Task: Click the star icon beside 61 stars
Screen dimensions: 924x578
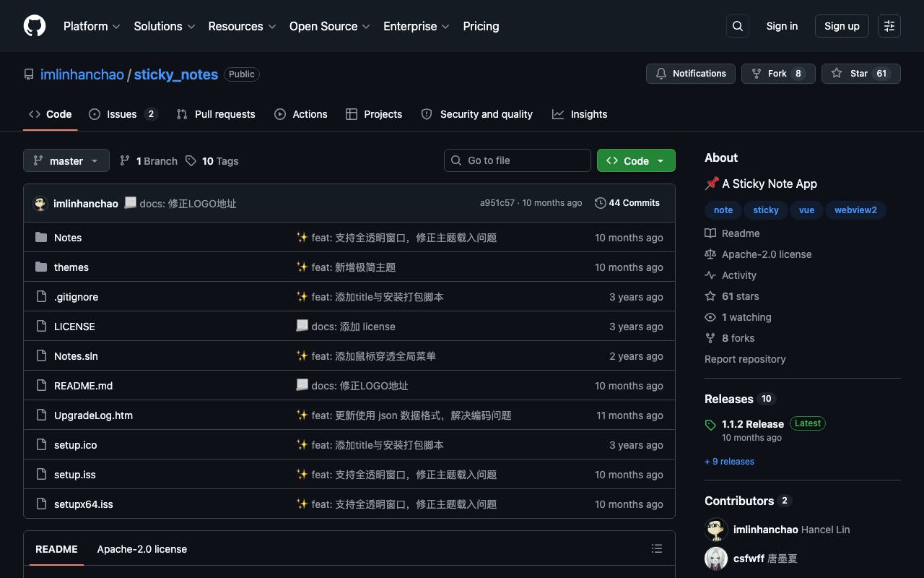Action: [x=710, y=296]
